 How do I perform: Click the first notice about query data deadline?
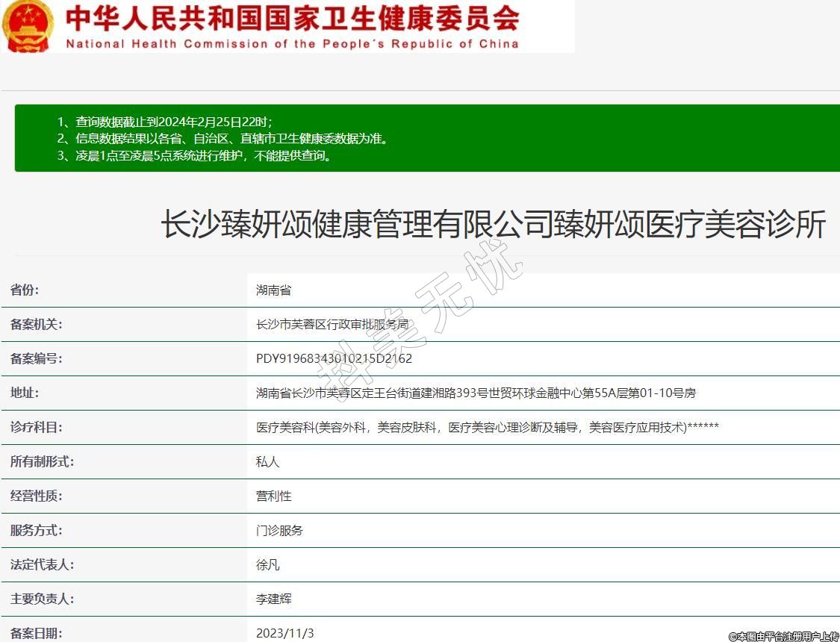tap(165, 122)
